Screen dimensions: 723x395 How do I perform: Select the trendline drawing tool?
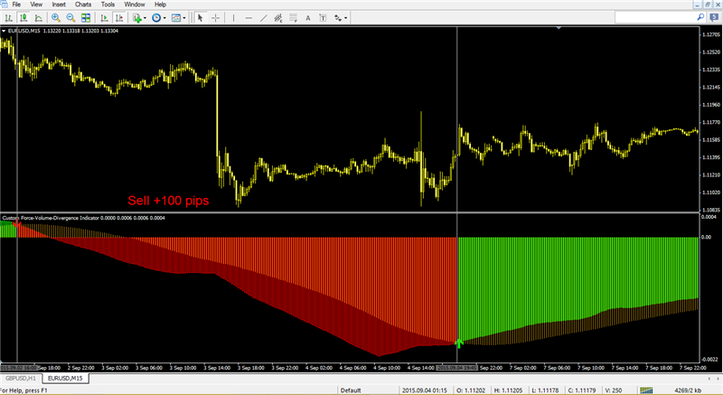click(263, 18)
